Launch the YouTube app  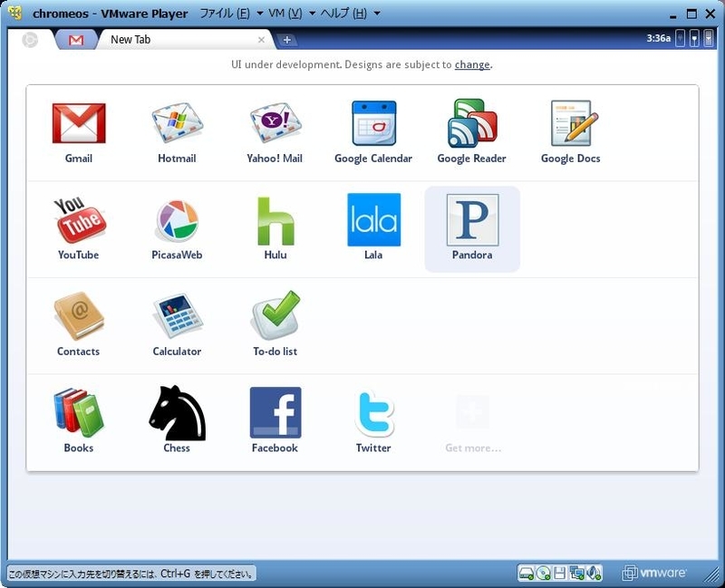coord(79,228)
